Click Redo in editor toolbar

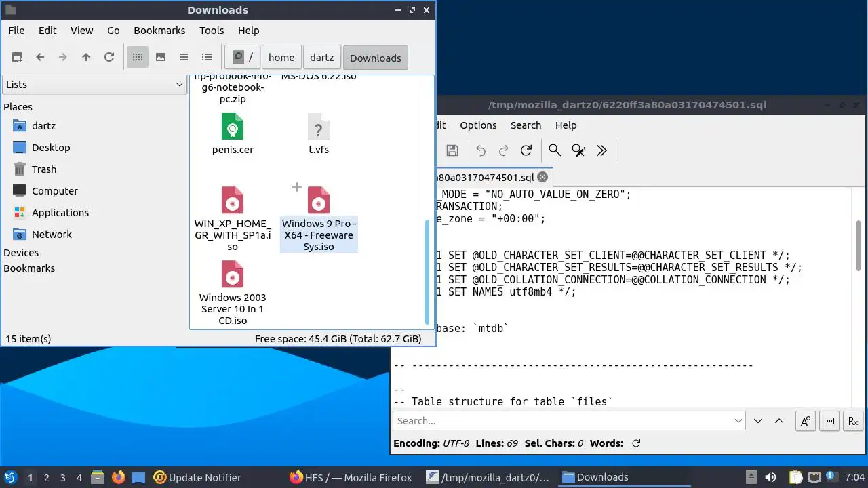504,150
